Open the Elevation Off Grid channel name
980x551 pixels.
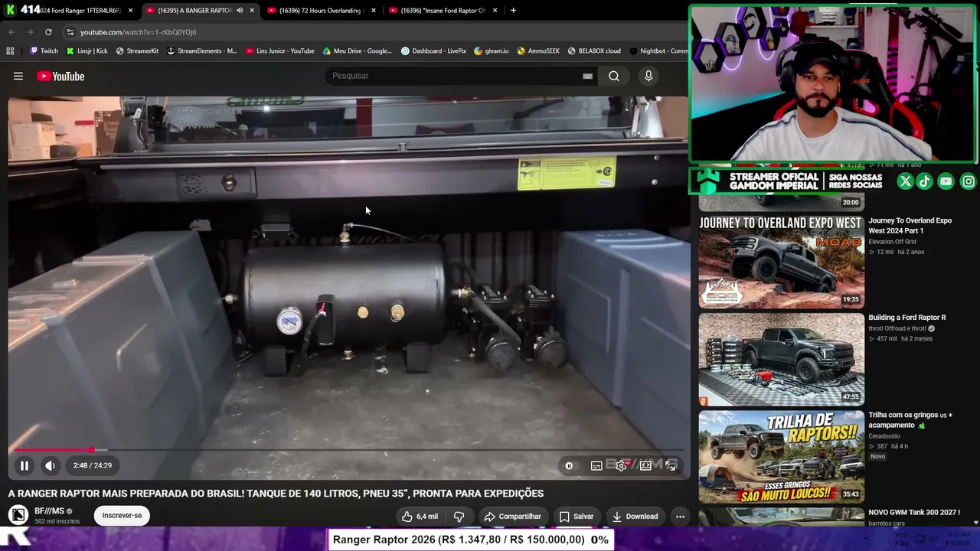[x=892, y=242]
